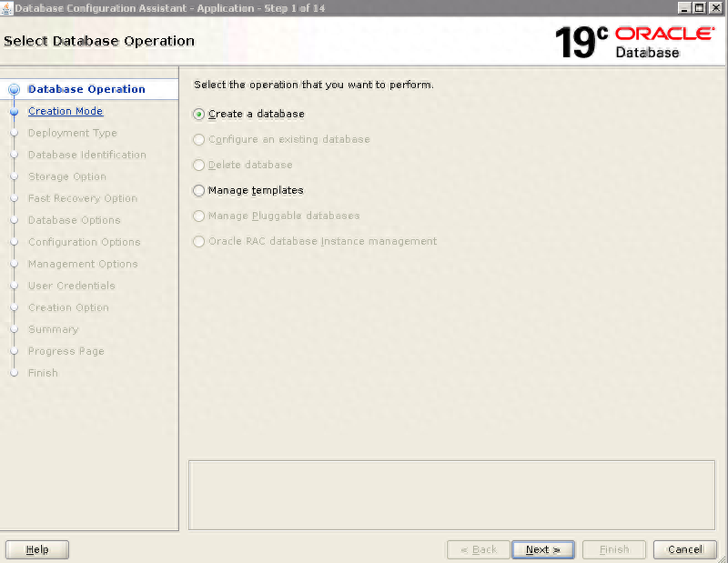Pick Manage Pluggable databases option
The height and width of the screenshot is (563, 728).
point(199,216)
